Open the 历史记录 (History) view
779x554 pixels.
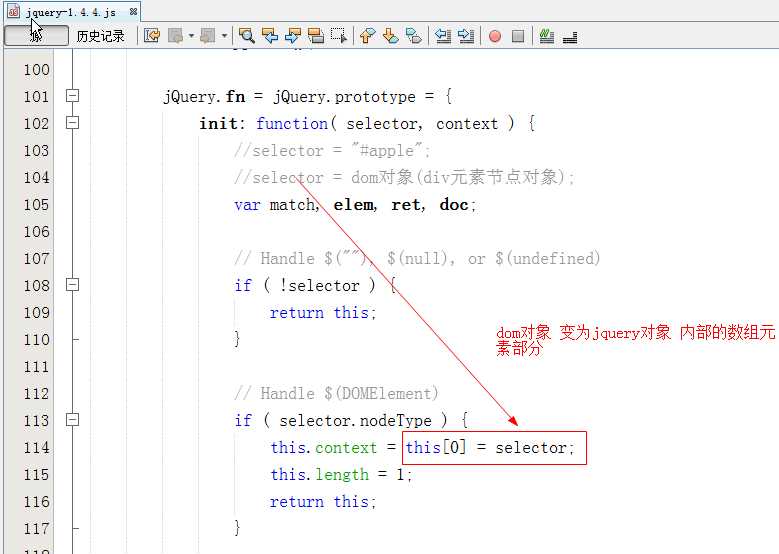tap(100, 36)
